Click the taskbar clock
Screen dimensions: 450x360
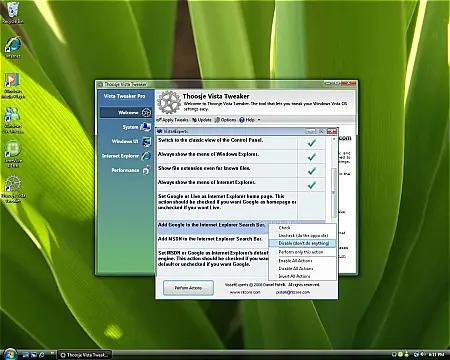[x=436, y=354]
